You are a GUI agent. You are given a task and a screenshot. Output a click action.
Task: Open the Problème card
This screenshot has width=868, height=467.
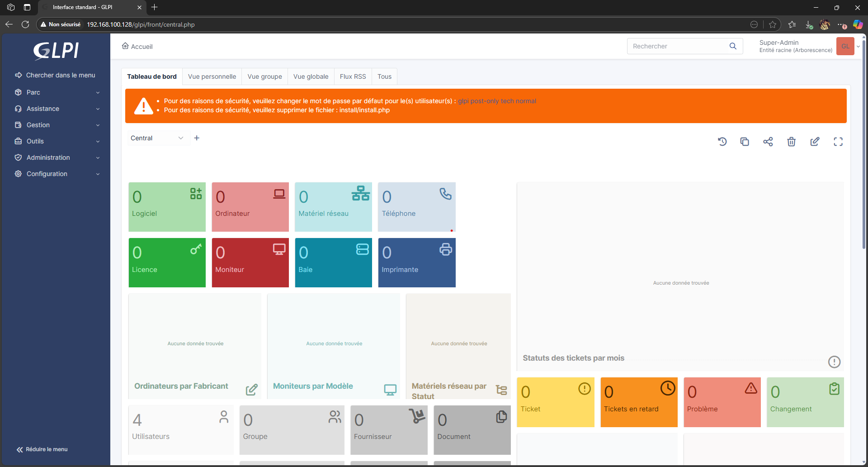pos(722,402)
